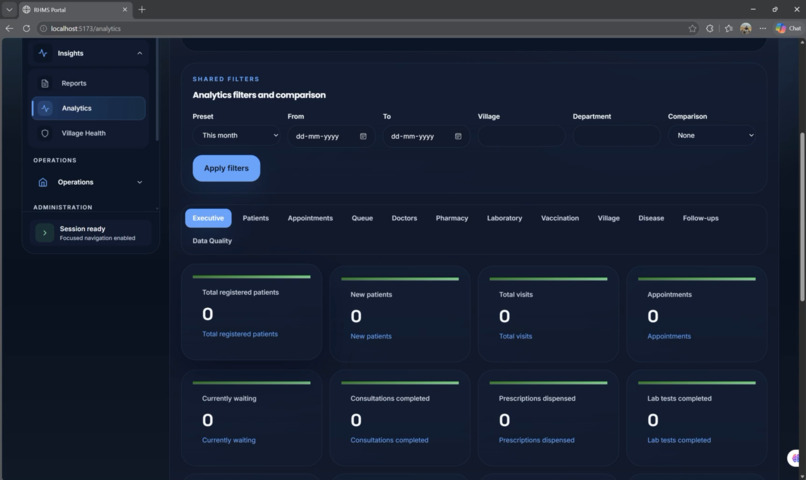Click the Consultations completed card

tap(400, 418)
